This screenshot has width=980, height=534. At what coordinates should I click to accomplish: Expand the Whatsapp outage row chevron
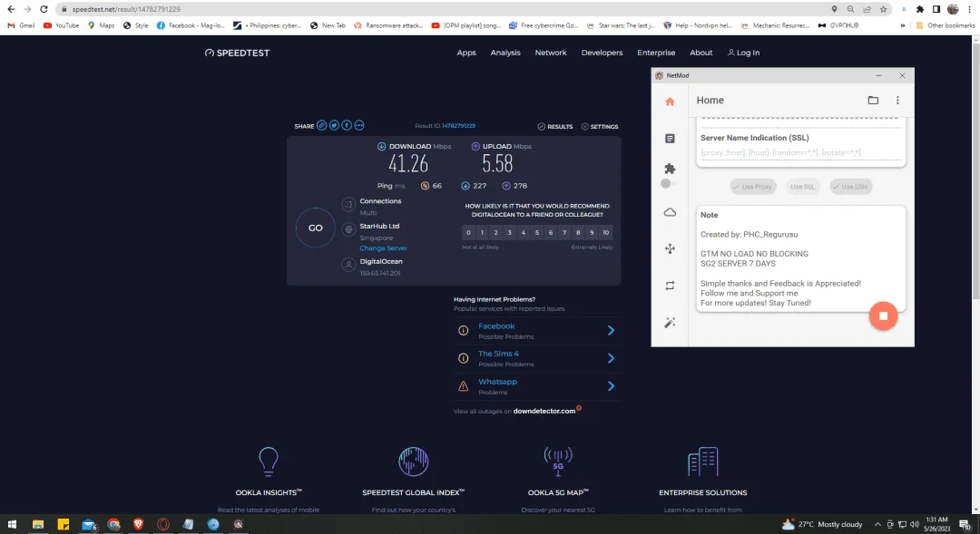611,386
